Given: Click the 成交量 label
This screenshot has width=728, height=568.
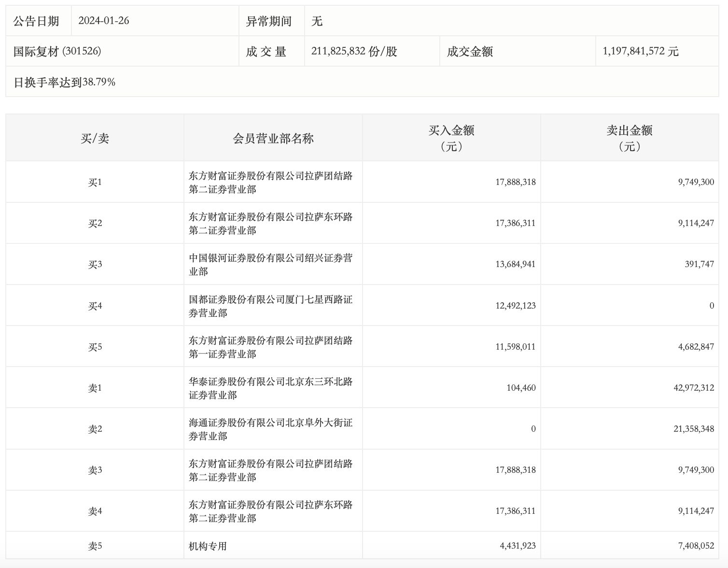Looking at the screenshot, I should click(266, 52).
